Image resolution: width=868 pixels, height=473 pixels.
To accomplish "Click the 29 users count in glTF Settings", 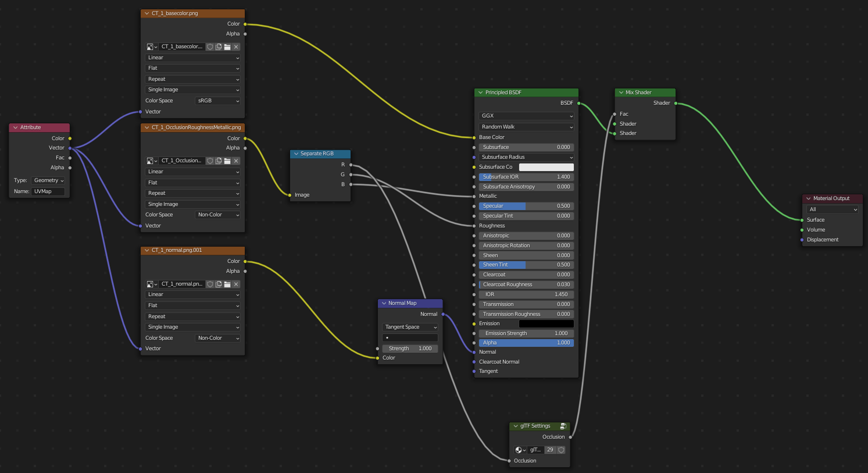I will (550, 450).
